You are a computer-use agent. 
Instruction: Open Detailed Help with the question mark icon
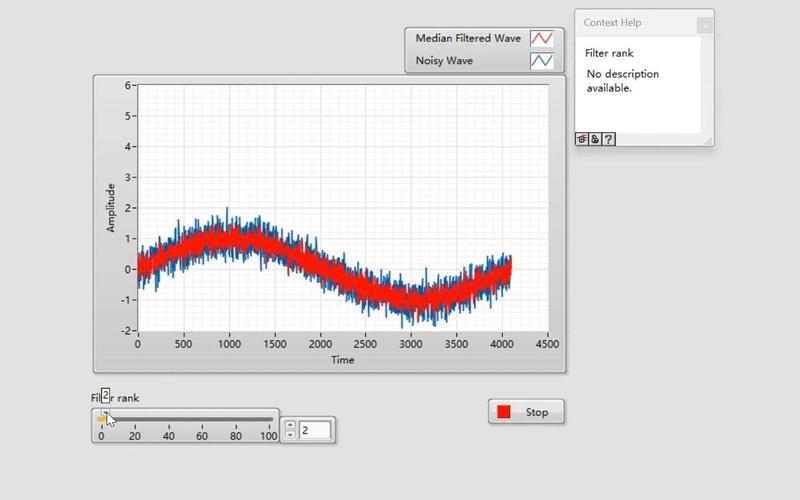coord(608,139)
